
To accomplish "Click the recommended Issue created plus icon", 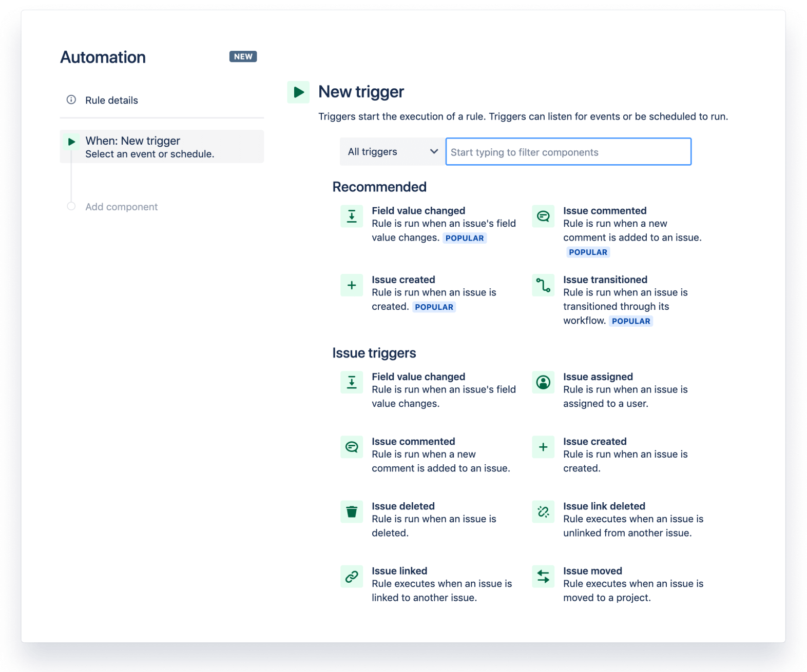I will 352,285.
